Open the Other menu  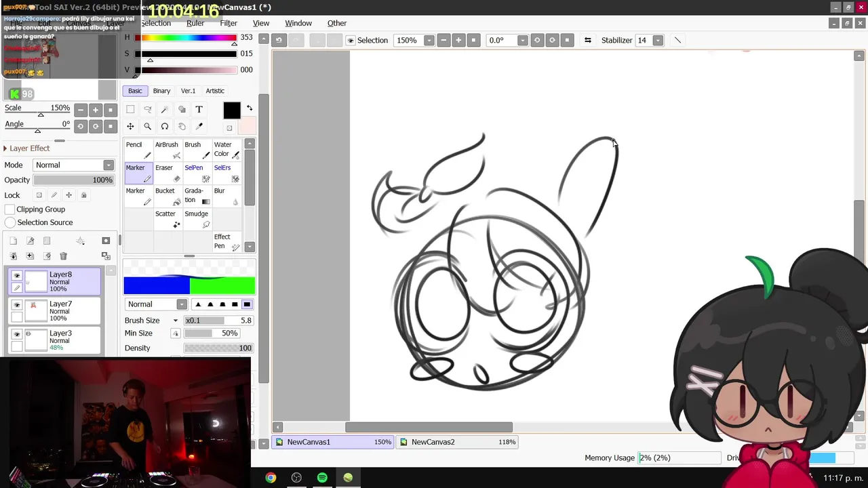click(x=337, y=23)
